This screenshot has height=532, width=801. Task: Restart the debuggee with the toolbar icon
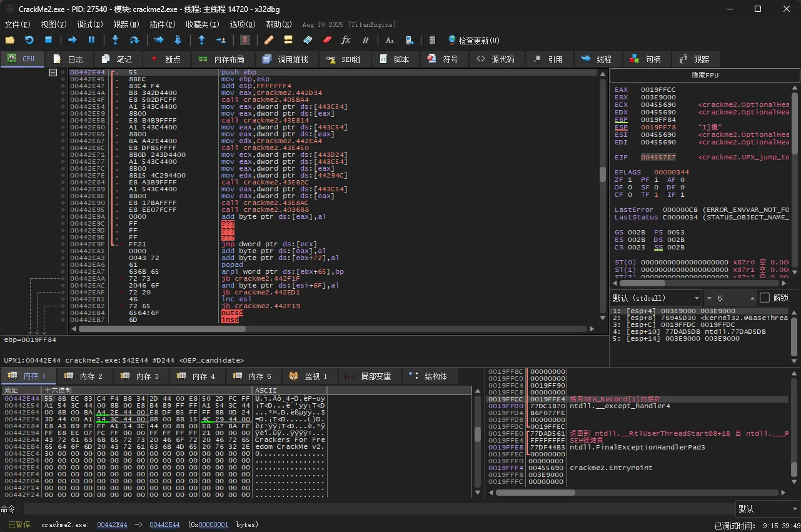[x=29, y=40]
